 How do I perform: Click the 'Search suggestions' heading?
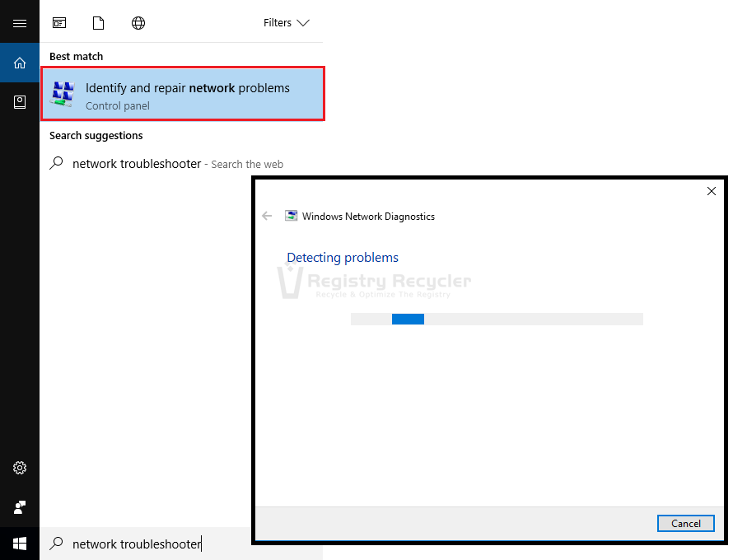click(x=96, y=136)
